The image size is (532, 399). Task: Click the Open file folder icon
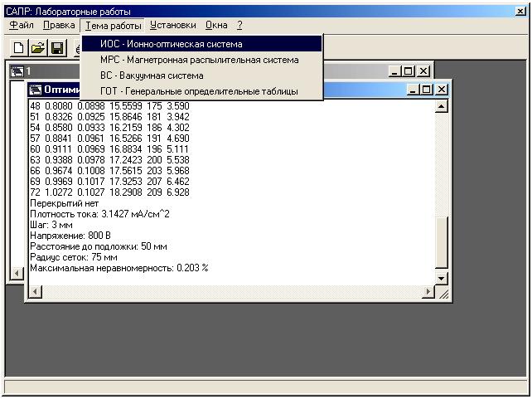click(38, 48)
